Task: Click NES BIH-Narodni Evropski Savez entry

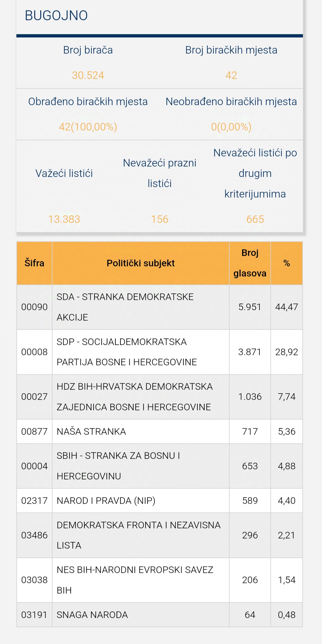Action: coord(135,580)
